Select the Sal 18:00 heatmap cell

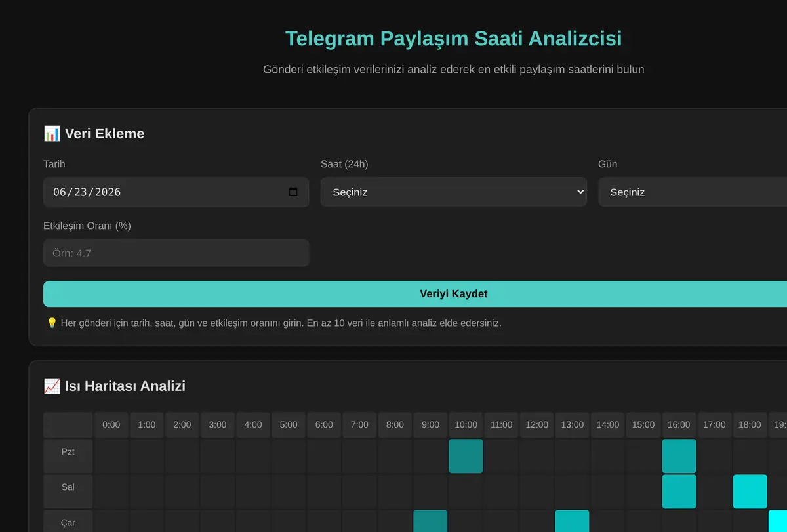[750, 491]
